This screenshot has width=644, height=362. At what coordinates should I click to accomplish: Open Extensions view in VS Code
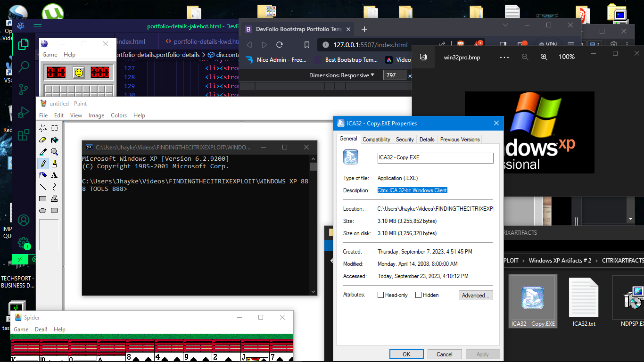pos(23,136)
